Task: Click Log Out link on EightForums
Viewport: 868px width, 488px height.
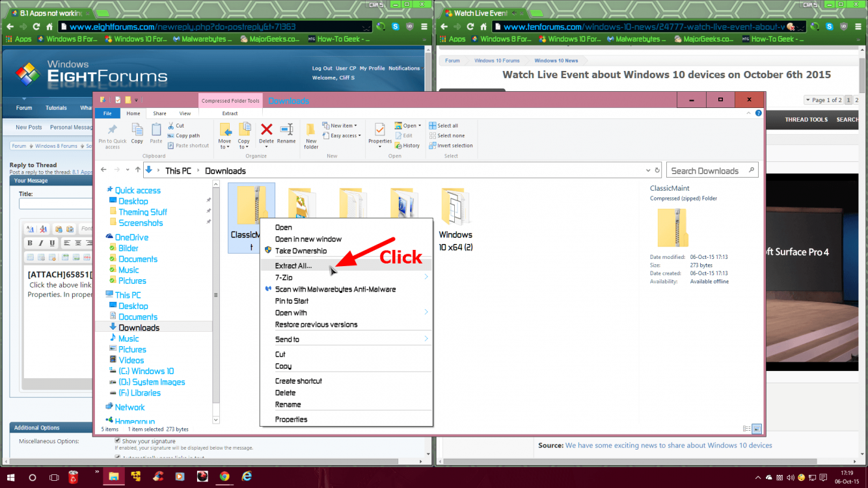Action: pyautogui.click(x=322, y=68)
